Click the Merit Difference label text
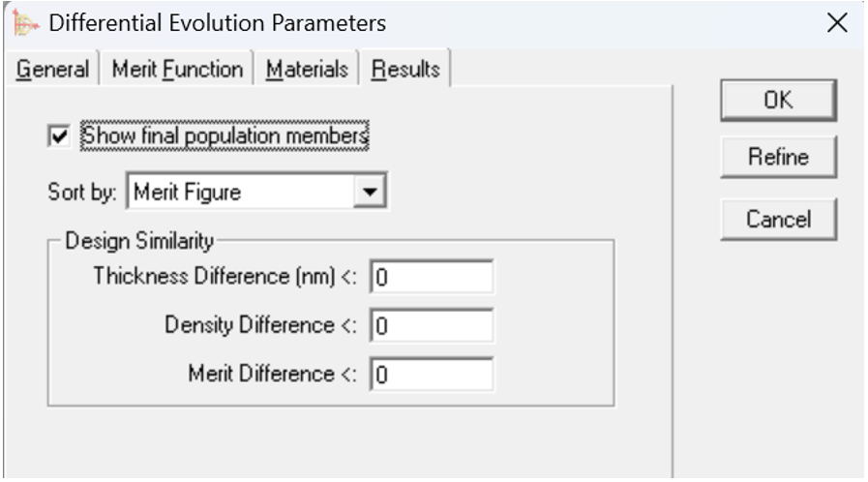The width and height of the screenshot is (868, 482). click(274, 373)
